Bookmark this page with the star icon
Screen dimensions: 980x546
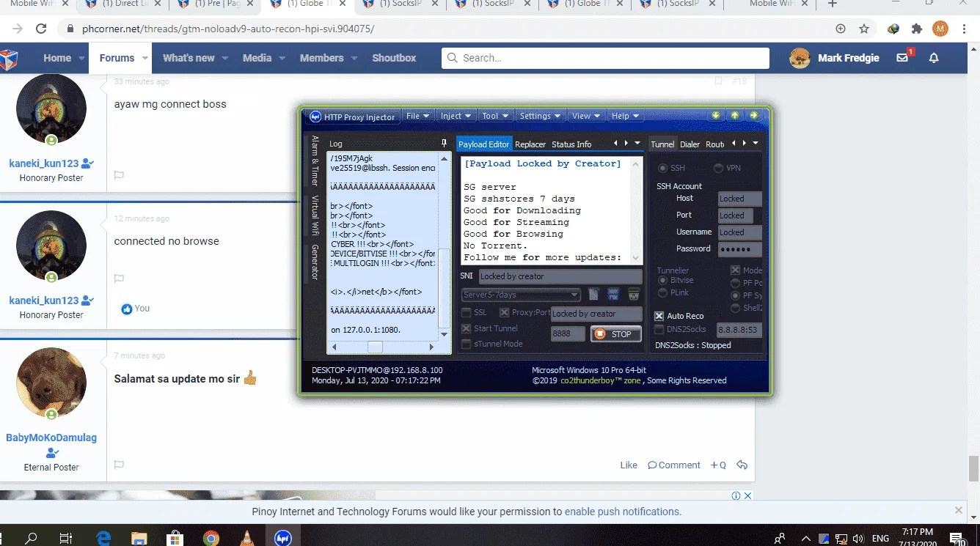(864, 29)
